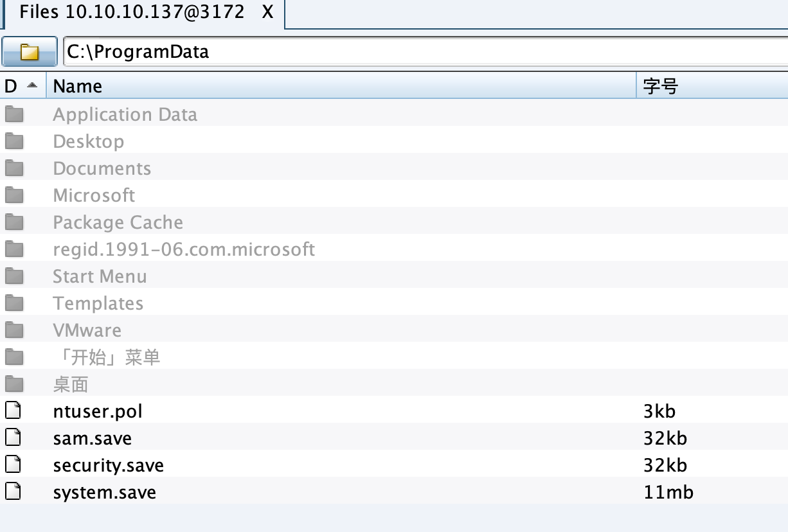Click the Package Cache folder icon

14,222
